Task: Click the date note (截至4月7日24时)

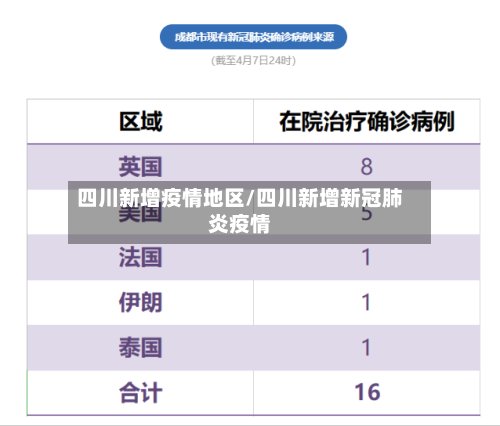Action: coord(253,61)
